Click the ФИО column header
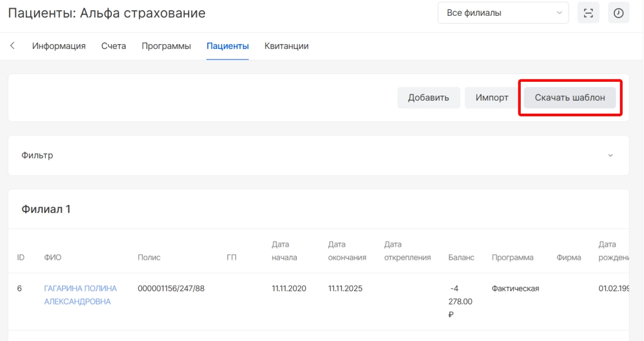This screenshot has width=644, height=341. pos(53,257)
